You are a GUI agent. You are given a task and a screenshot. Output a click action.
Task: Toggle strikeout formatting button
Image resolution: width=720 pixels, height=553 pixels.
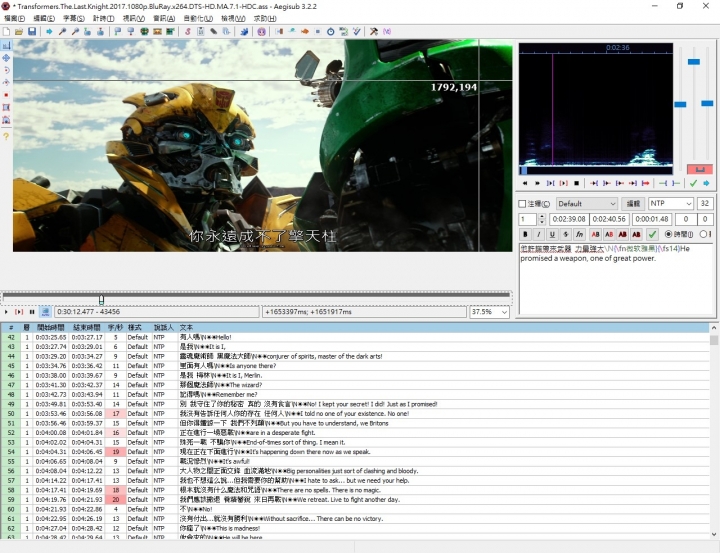566,234
